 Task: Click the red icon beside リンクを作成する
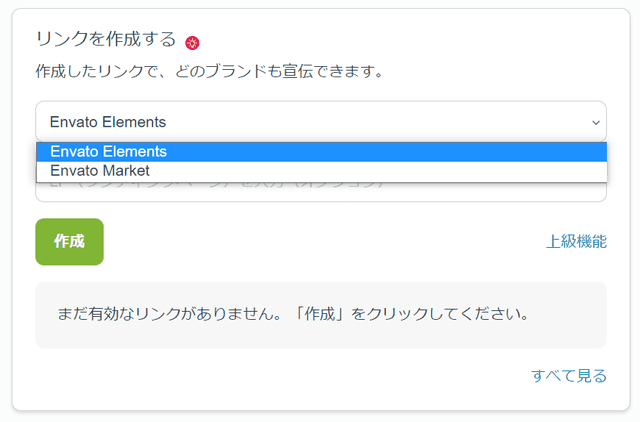(x=192, y=43)
